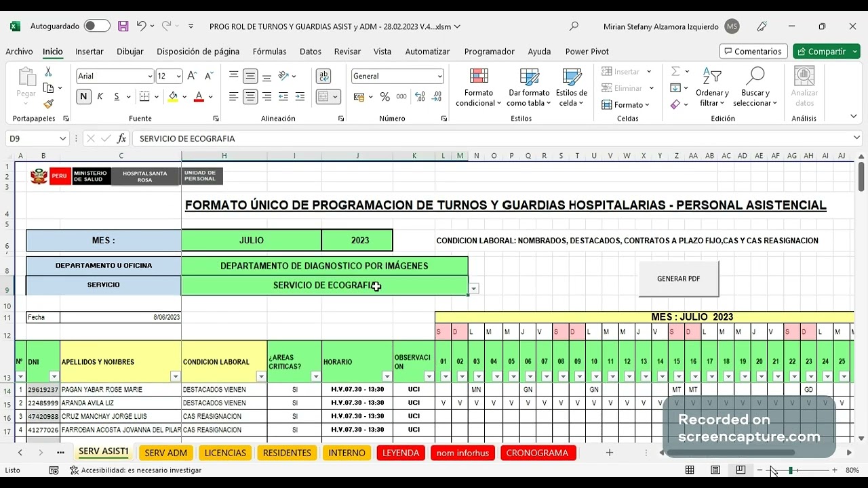Open the SERV ADM sheet tab
This screenshot has width=868, height=488.
coord(166,453)
